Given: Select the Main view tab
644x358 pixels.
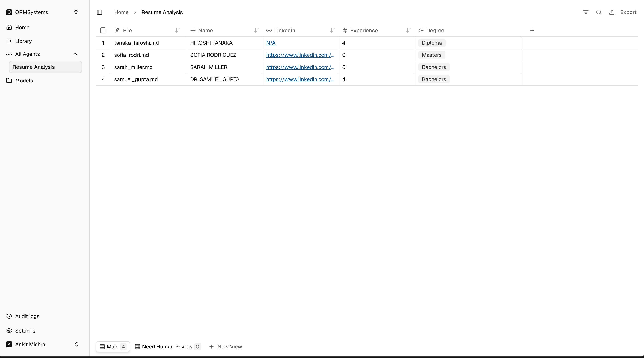Looking at the screenshot, I should click(x=112, y=347).
